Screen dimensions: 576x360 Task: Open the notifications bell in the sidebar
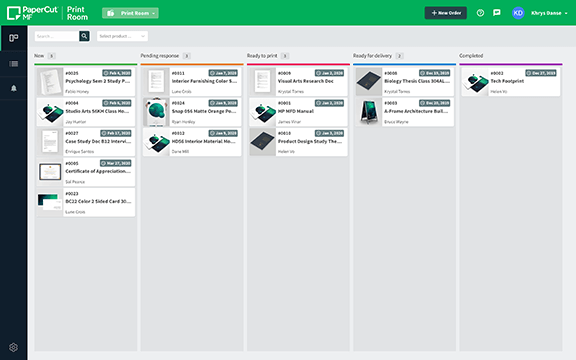pyautogui.click(x=14, y=89)
